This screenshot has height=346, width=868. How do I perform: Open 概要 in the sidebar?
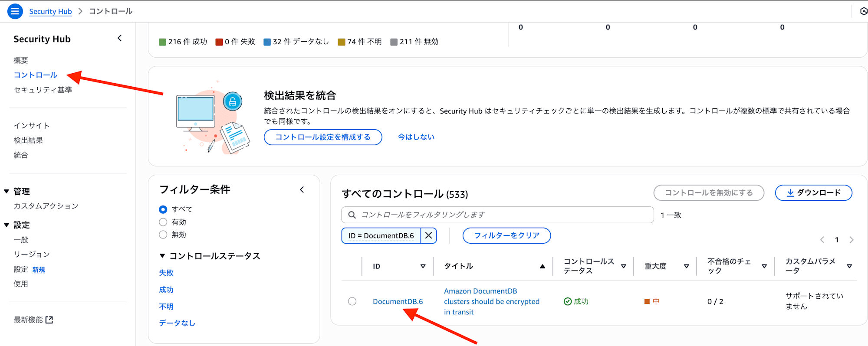click(21, 60)
